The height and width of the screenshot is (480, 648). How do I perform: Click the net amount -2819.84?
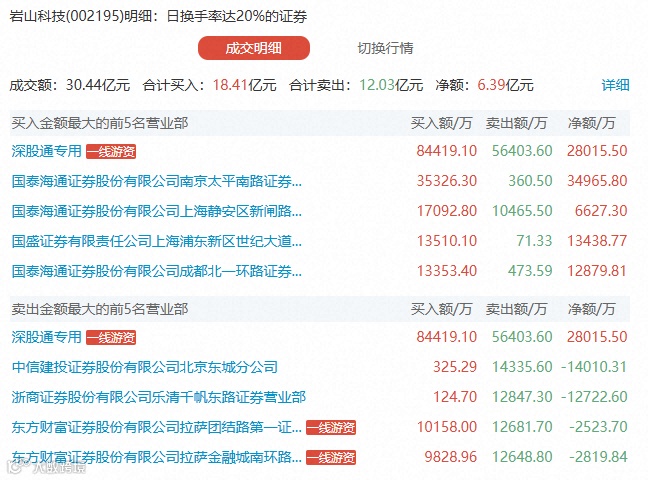click(598, 457)
